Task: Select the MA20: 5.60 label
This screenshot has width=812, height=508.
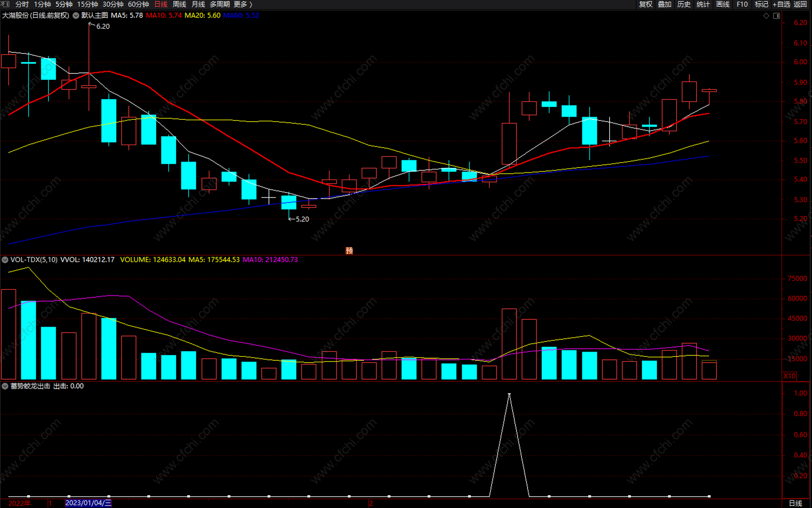Action: click(x=202, y=15)
